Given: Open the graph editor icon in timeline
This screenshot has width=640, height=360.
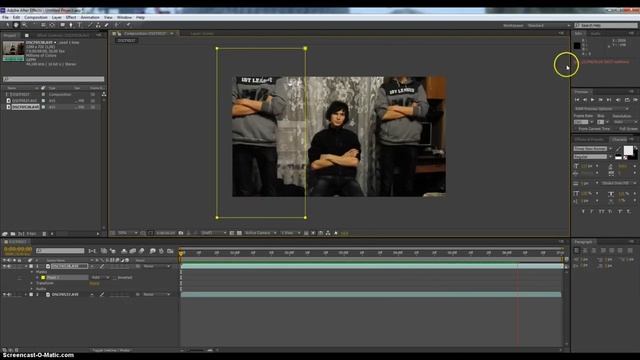Looking at the screenshot, I should (x=170, y=251).
